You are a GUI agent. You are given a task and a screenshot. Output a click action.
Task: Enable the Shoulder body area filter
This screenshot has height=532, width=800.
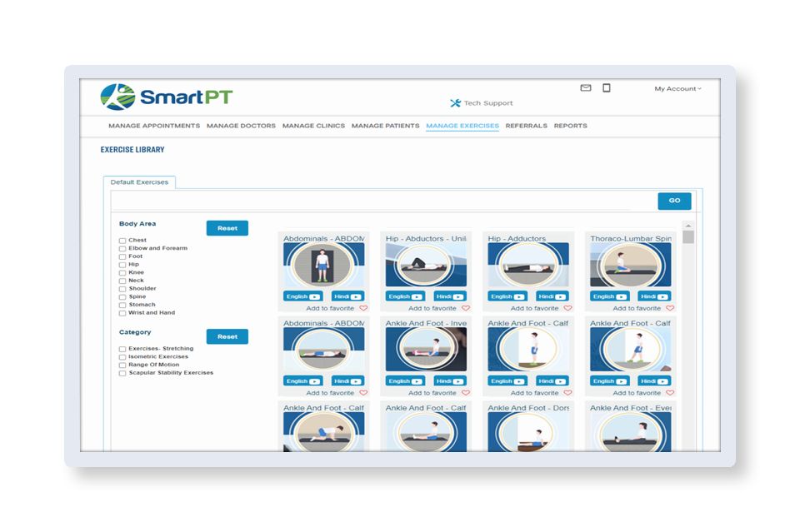click(122, 289)
